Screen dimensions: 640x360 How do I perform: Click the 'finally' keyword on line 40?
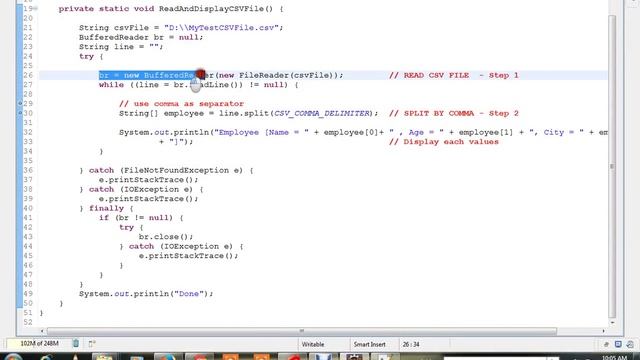pos(106,208)
